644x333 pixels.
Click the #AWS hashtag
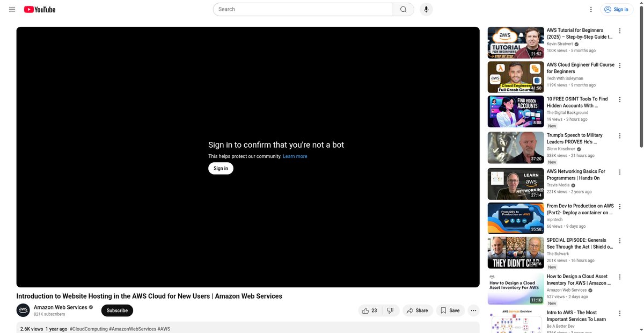pyautogui.click(x=164, y=329)
